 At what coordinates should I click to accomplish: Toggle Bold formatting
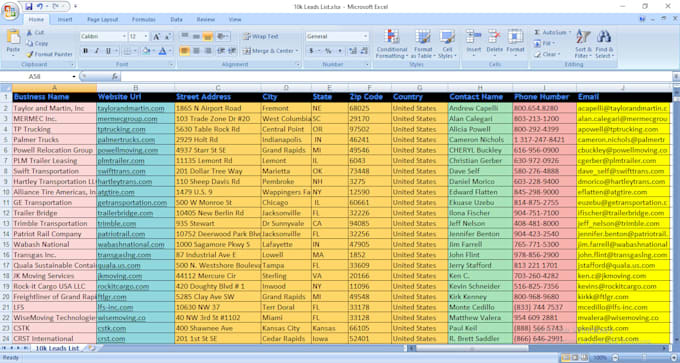point(85,51)
